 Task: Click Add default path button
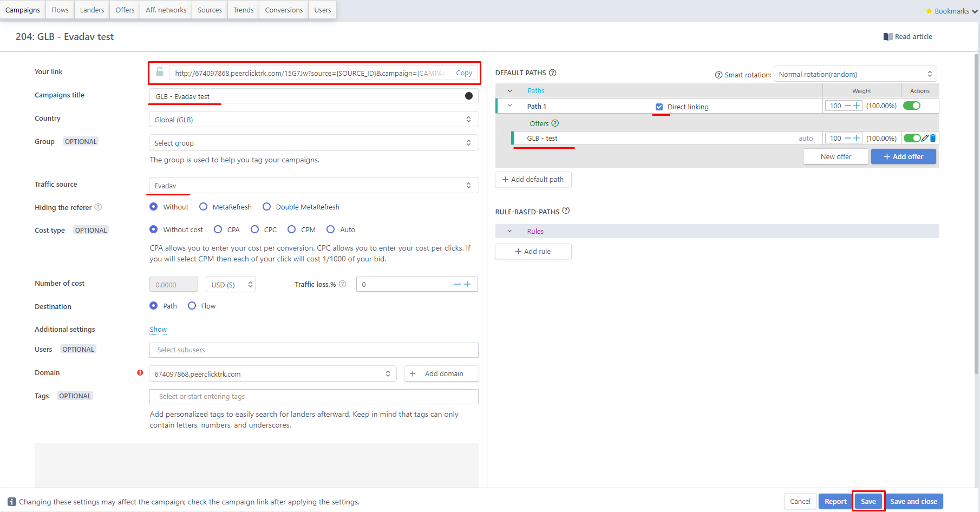pyautogui.click(x=533, y=179)
